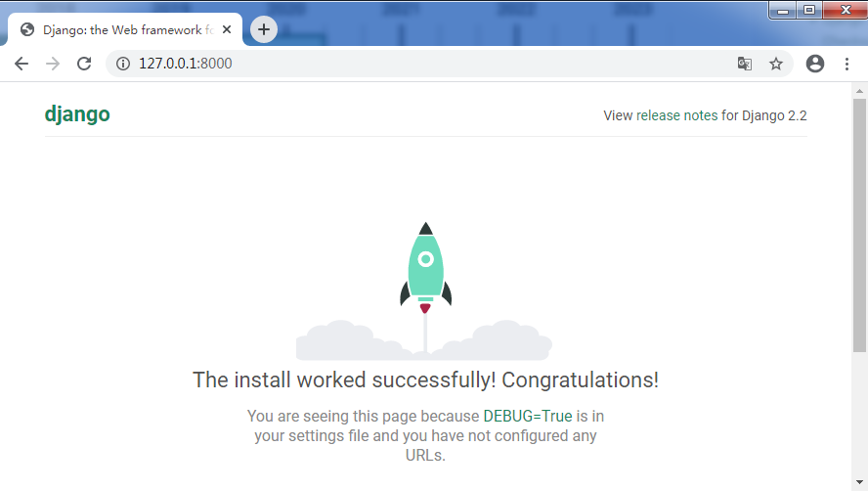Open the release notes link
This screenshot has height=491, width=868.
coord(676,115)
